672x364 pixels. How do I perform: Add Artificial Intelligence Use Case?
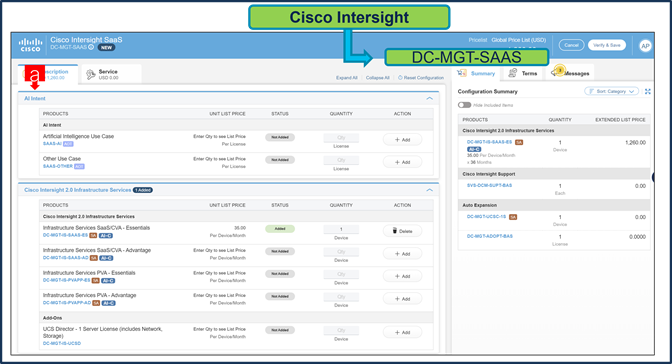pyautogui.click(x=402, y=140)
